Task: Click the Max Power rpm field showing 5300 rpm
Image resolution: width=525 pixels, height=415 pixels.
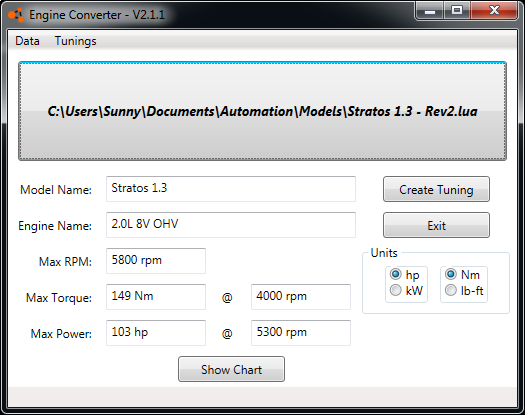Action: [301, 333]
